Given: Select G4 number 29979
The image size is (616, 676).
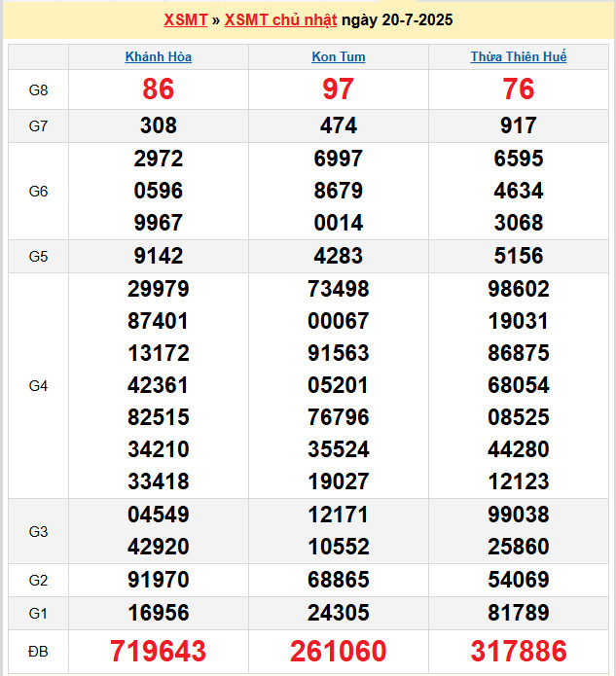Looking at the screenshot, I should pyautogui.click(x=159, y=289).
